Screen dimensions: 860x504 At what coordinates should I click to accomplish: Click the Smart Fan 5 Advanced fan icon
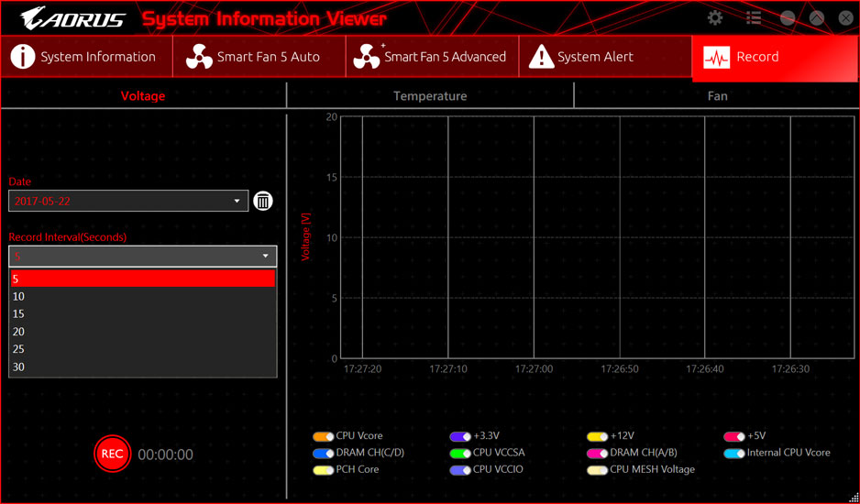(367, 57)
